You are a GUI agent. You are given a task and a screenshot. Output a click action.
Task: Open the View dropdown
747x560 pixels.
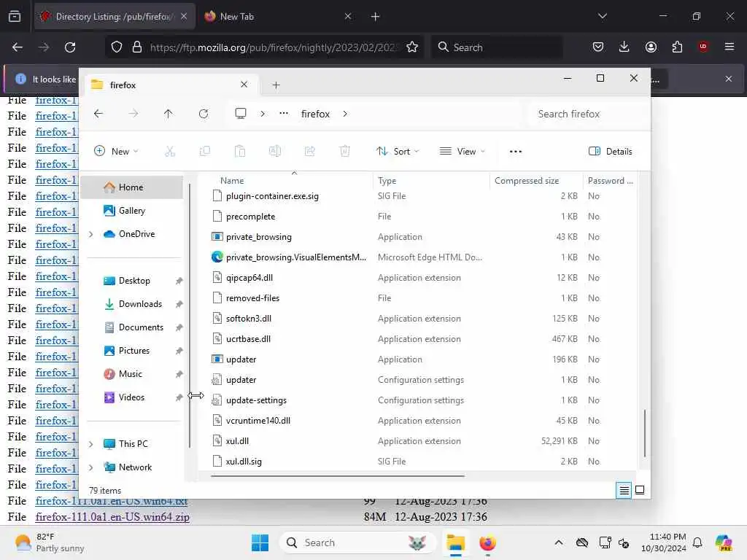pyautogui.click(x=462, y=152)
